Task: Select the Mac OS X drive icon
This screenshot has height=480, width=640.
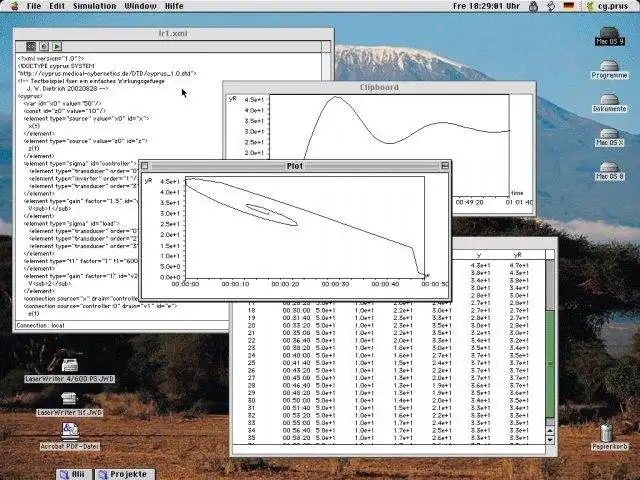Action: [609, 137]
